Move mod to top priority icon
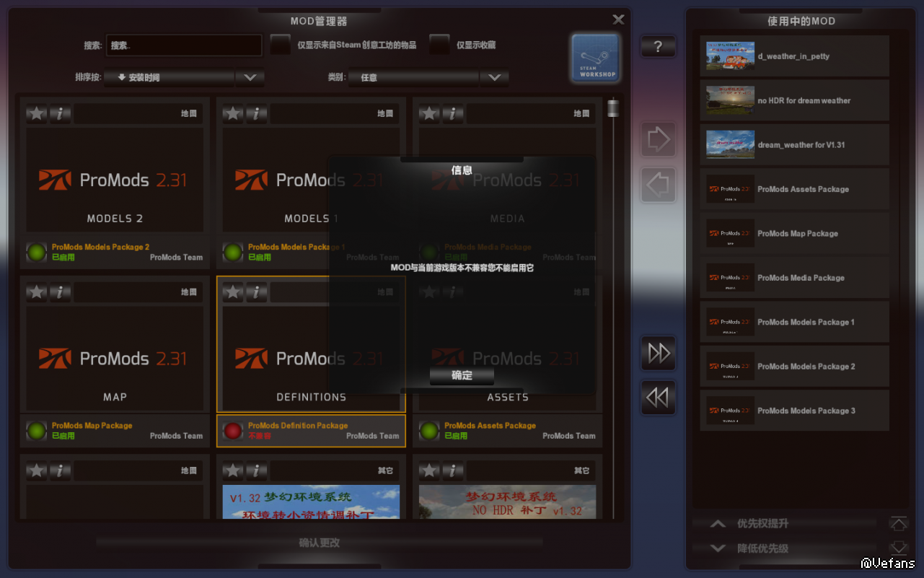Screen dimensions: 924x578 (898, 524)
